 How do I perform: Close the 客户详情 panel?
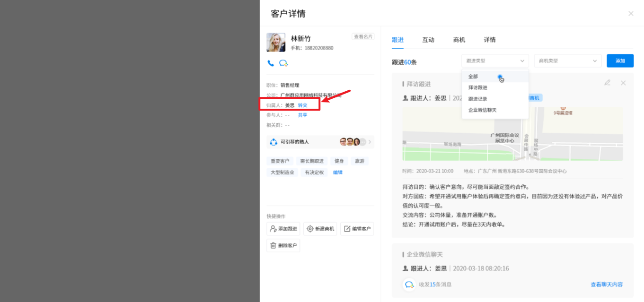click(x=631, y=14)
